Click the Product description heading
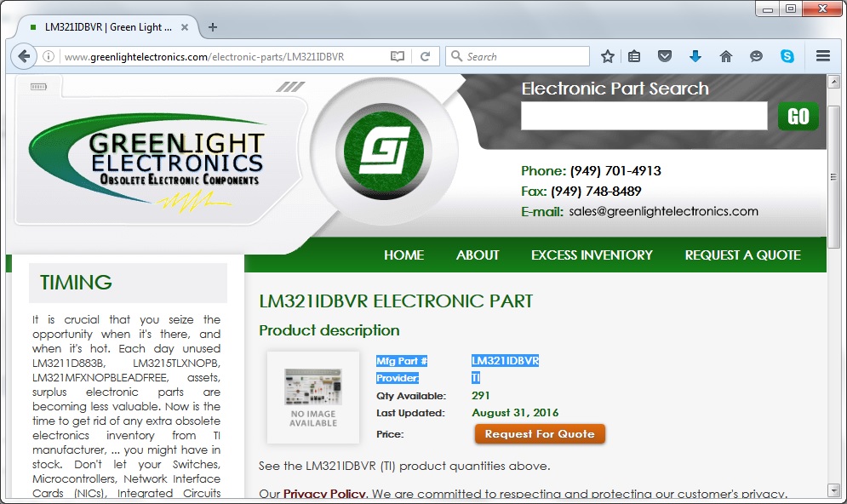847x504 pixels. 329,330
